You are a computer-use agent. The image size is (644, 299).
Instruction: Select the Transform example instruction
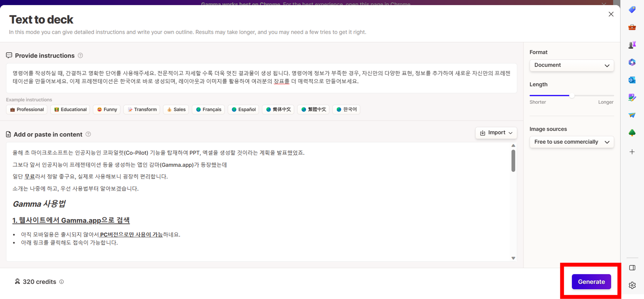click(142, 110)
